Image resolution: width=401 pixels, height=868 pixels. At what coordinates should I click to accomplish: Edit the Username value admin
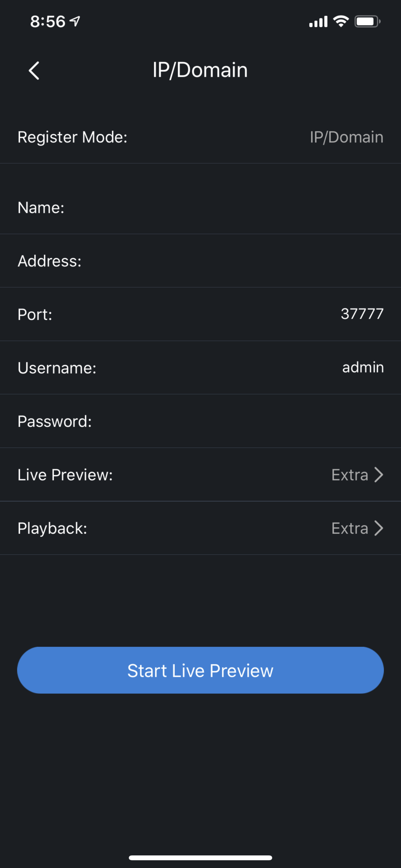pos(363,367)
